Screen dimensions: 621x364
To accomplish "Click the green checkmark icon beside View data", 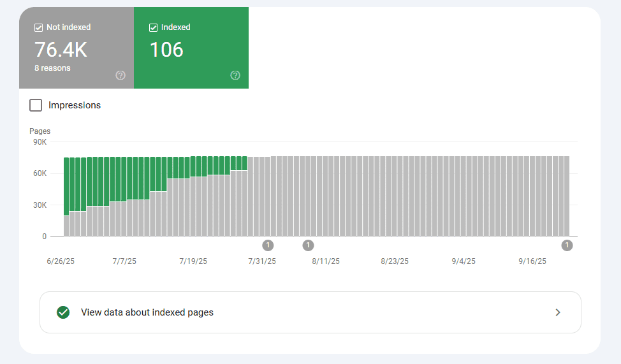I will [x=62, y=312].
